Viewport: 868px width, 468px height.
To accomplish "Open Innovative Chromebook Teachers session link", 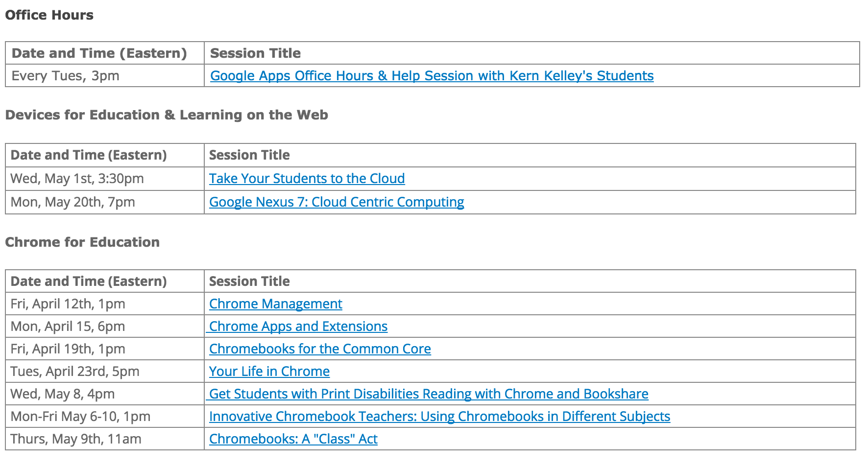I will 439,417.
